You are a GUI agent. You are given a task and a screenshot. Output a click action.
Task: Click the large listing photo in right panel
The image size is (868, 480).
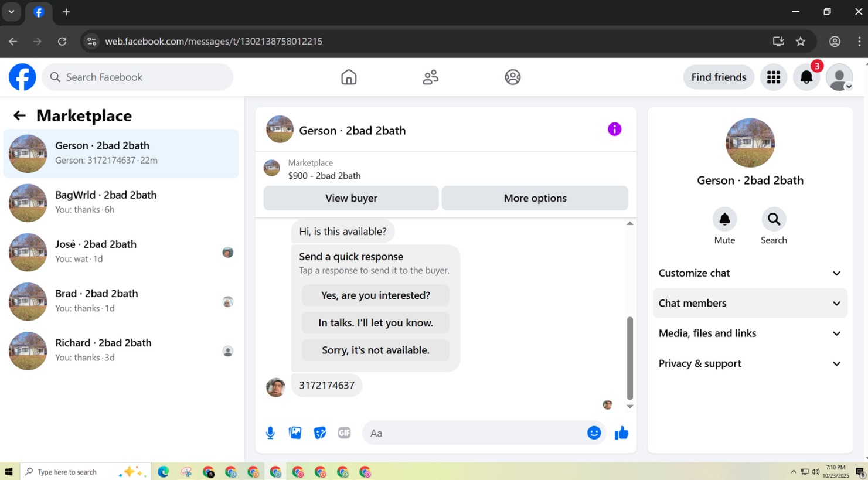point(750,142)
